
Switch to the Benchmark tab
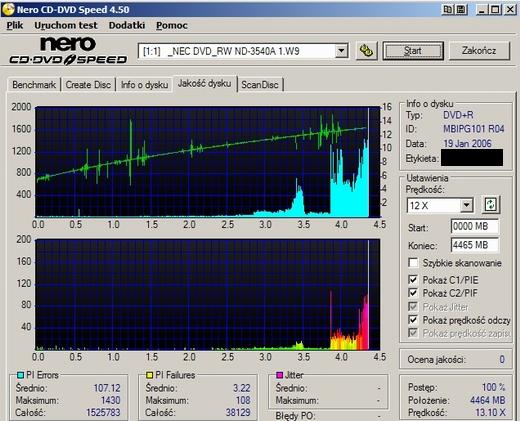pos(34,85)
